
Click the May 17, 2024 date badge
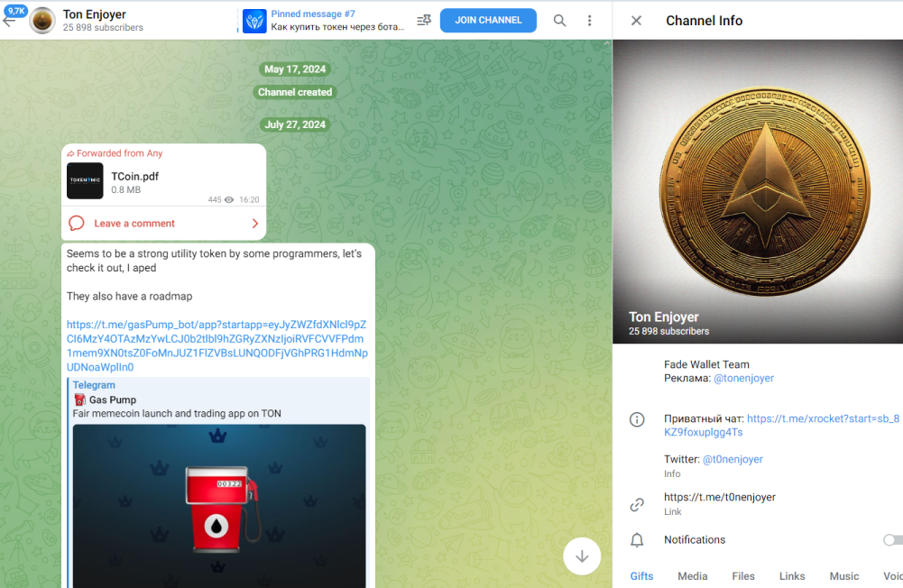click(x=295, y=69)
